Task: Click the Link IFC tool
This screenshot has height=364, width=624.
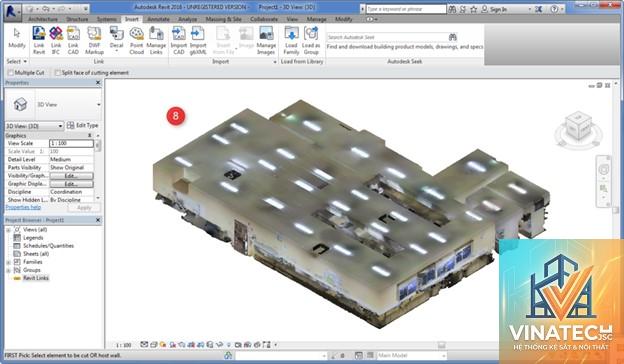Action: point(56,41)
